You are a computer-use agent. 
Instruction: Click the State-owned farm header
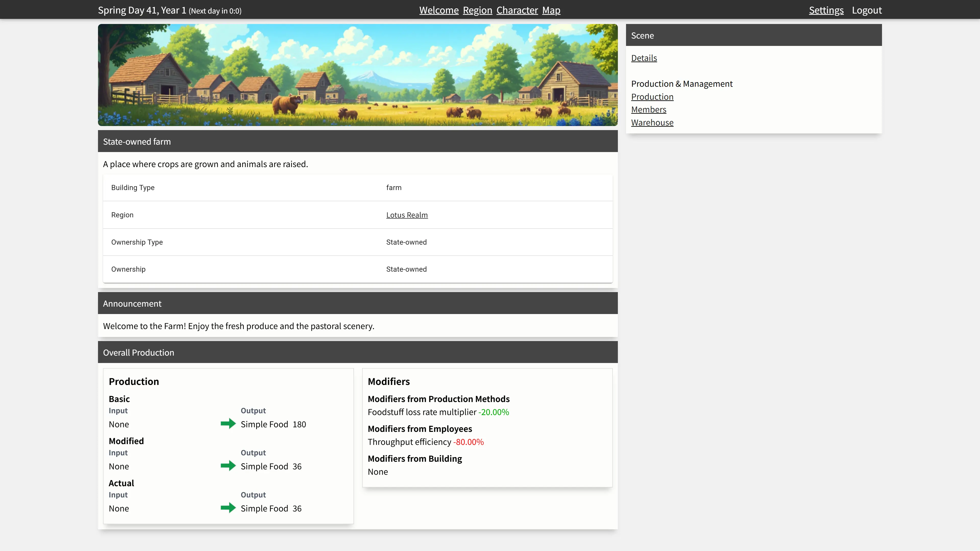coord(358,142)
